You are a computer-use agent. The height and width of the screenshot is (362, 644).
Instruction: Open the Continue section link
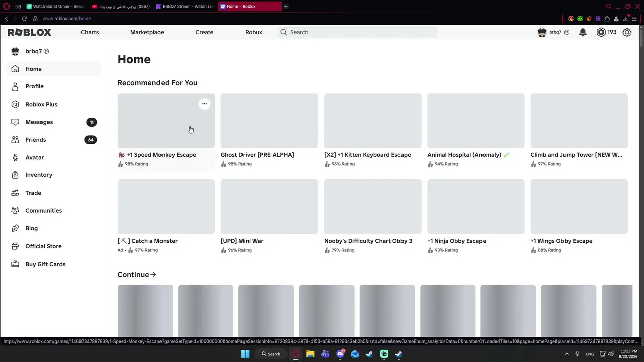pos(137,275)
